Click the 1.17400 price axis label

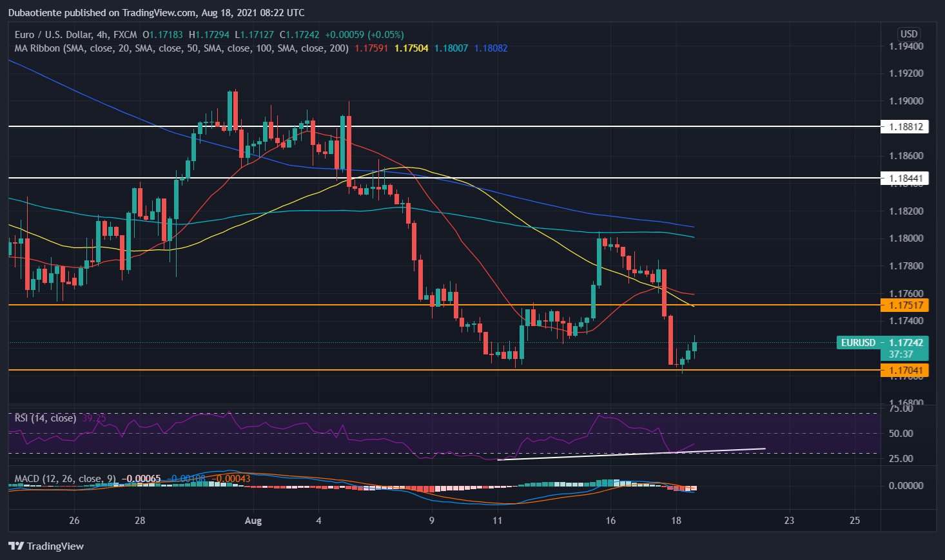[x=906, y=321]
